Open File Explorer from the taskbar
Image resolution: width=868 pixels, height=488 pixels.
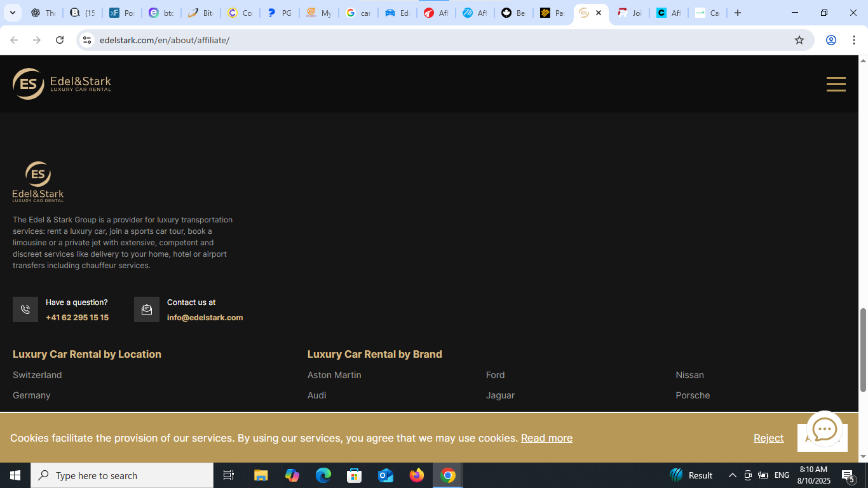pos(261,475)
